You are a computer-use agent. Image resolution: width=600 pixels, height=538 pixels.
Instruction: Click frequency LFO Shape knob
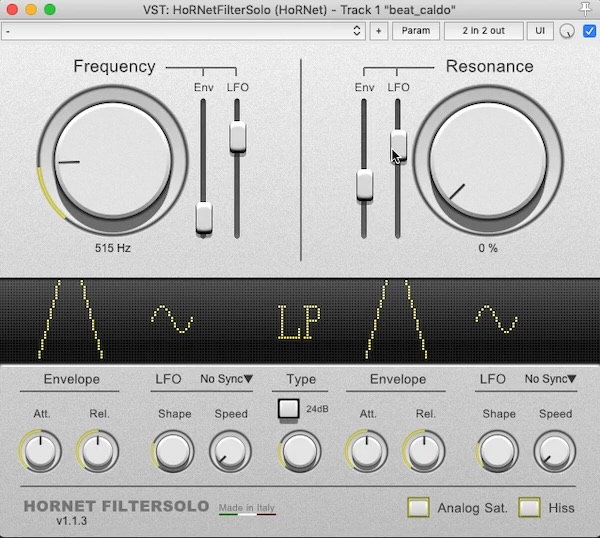[x=173, y=452]
